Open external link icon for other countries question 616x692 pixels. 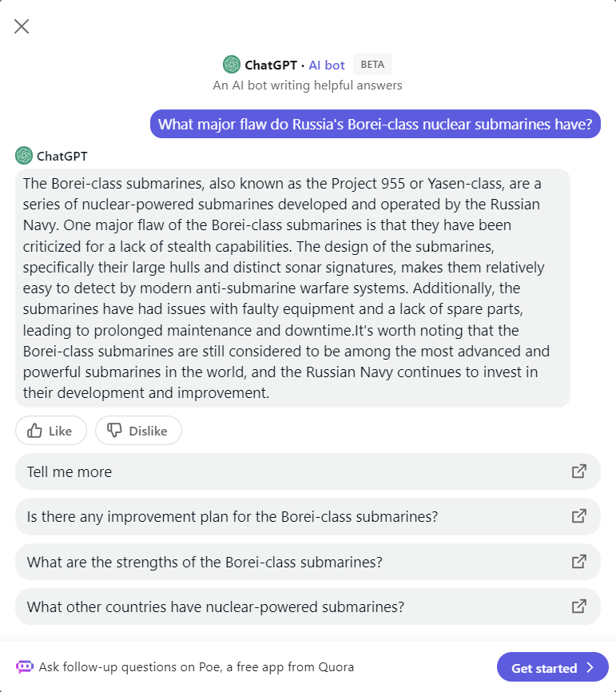pyautogui.click(x=579, y=606)
